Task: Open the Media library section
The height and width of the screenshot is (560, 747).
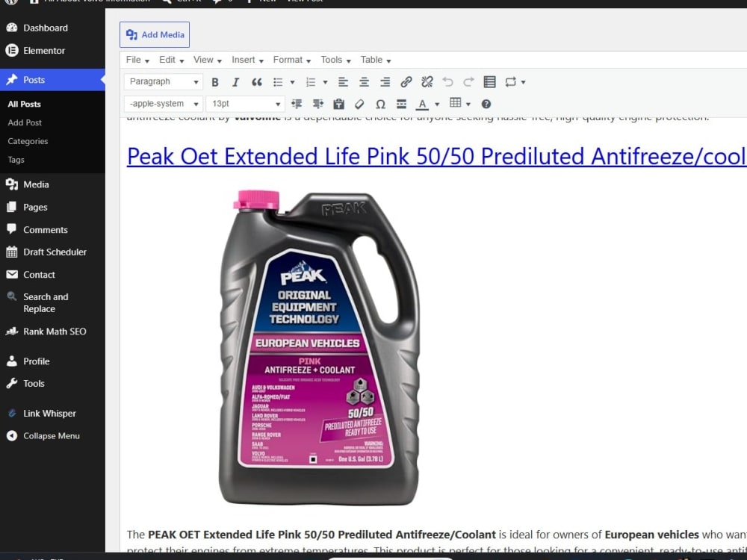Action: [x=36, y=184]
